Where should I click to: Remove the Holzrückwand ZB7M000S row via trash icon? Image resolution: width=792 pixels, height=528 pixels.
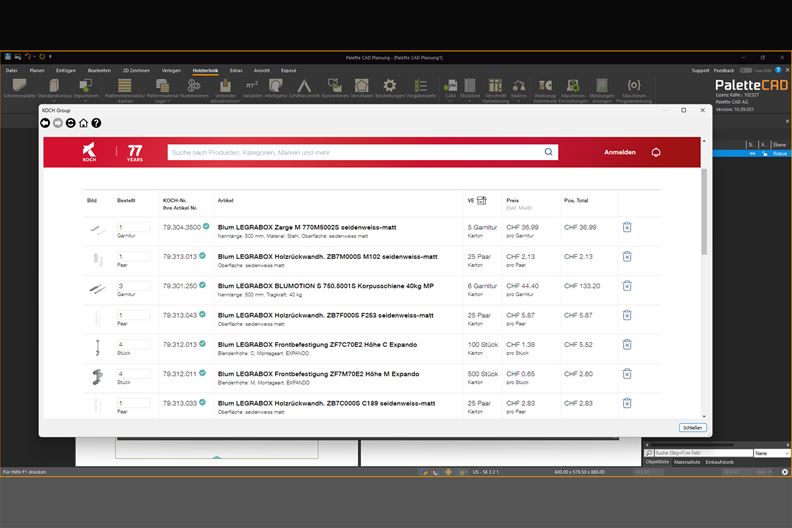click(627, 257)
